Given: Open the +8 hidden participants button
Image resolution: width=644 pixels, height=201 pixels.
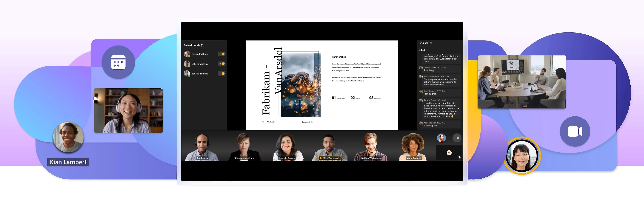Looking at the screenshot, I should click(x=457, y=138).
